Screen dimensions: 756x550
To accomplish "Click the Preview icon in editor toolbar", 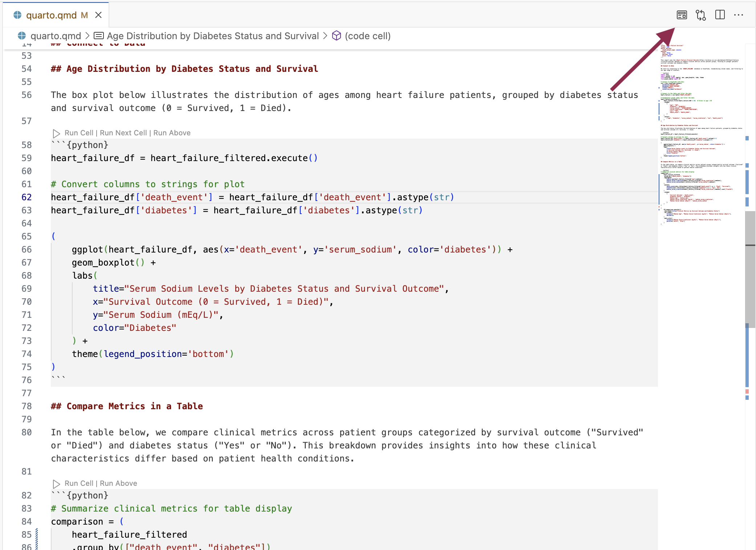I will [x=682, y=15].
